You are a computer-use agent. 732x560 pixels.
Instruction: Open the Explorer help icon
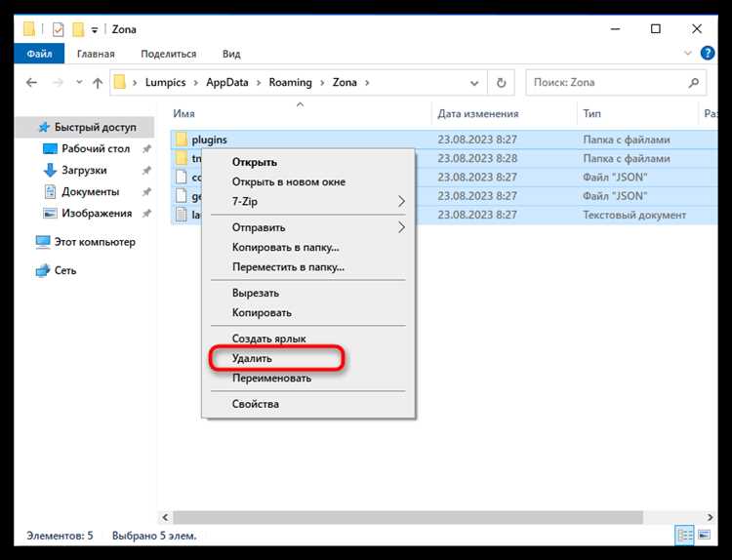(x=708, y=54)
